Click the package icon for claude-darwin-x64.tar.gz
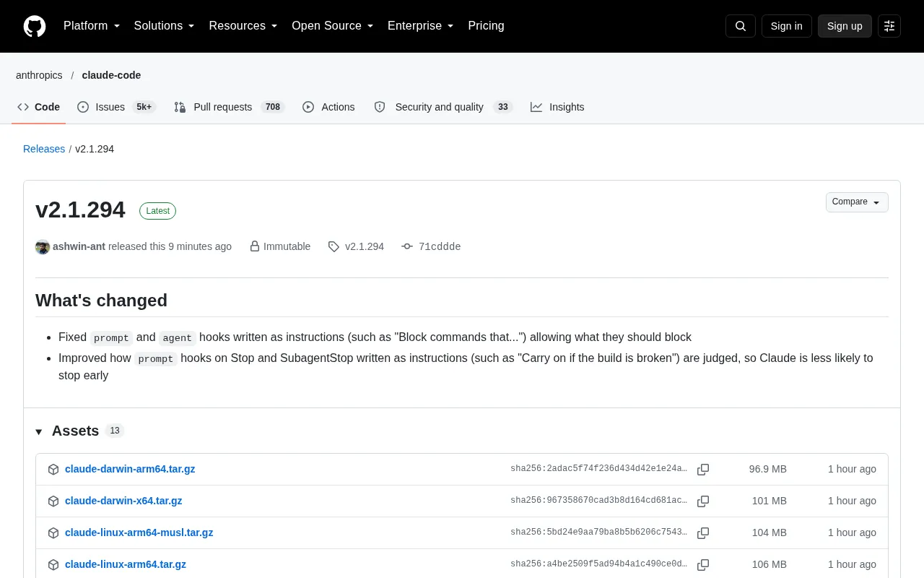Screen dimensions: 924x578 pyautogui.click(x=53, y=501)
